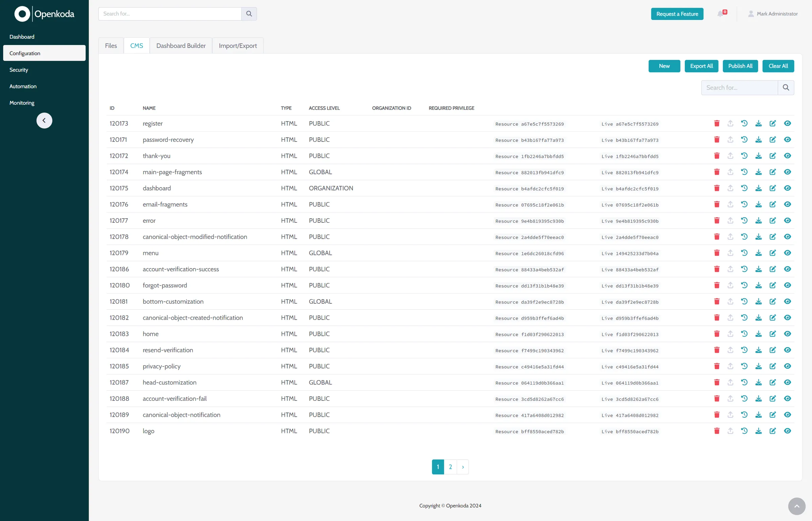Viewport: 812px width, 521px height.
Task: Download the home page content
Action: (759, 334)
